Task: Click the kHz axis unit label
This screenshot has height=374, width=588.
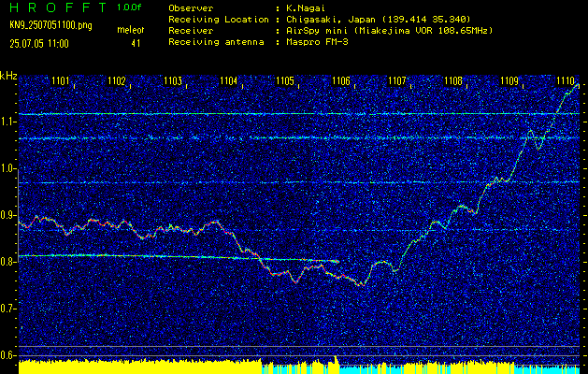Action: [x=8, y=76]
